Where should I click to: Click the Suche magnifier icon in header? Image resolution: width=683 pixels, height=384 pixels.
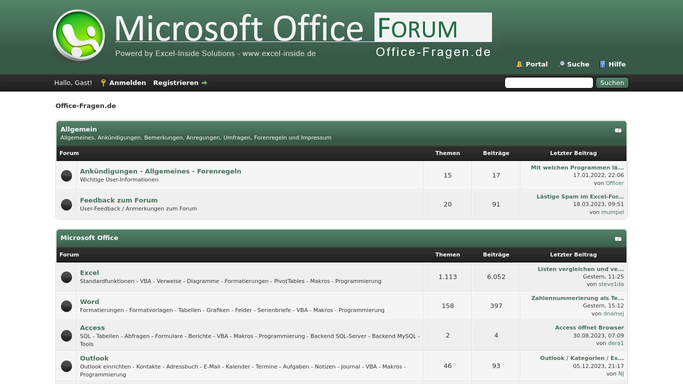[x=561, y=64]
